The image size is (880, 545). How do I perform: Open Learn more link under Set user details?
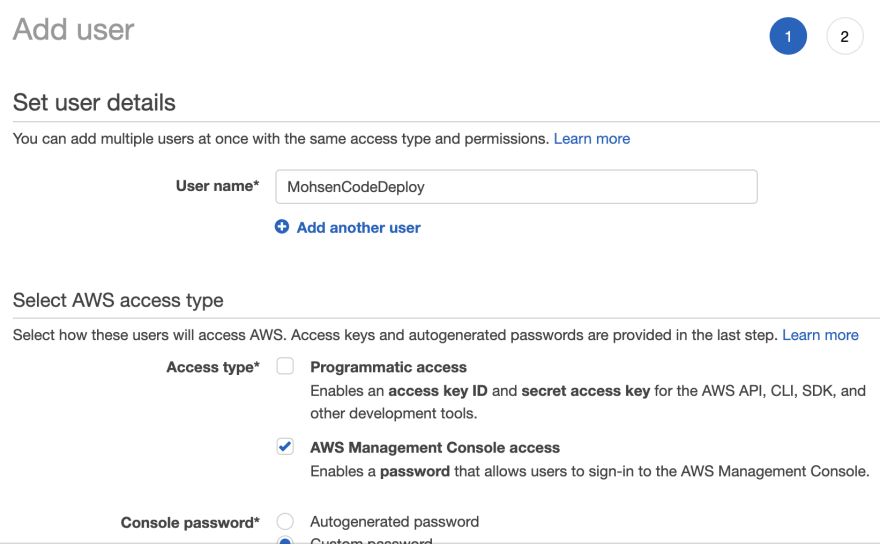click(x=592, y=139)
